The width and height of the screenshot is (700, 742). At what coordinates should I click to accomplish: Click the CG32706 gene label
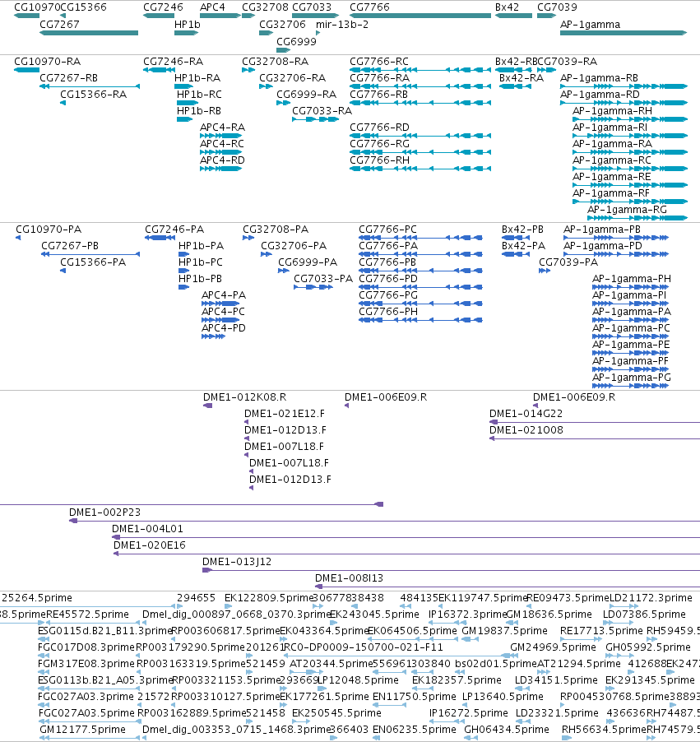282,24
